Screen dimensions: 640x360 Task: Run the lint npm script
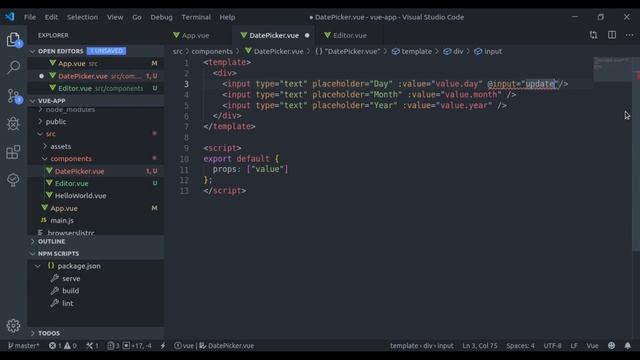(x=67, y=304)
